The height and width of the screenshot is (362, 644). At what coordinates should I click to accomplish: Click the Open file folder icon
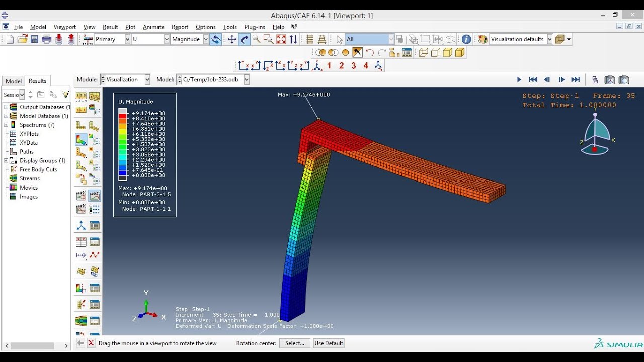pos(22,39)
